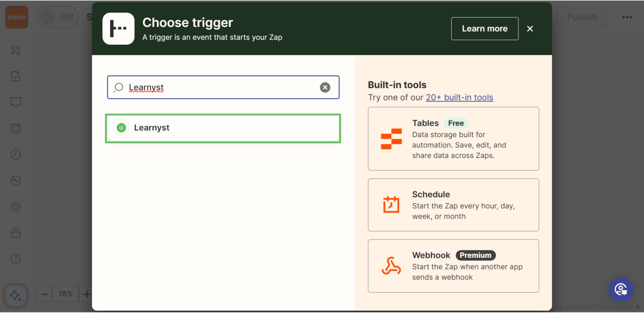Select Learnyst from search results
This screenshot has height=313, width=644.
[223, 128]
